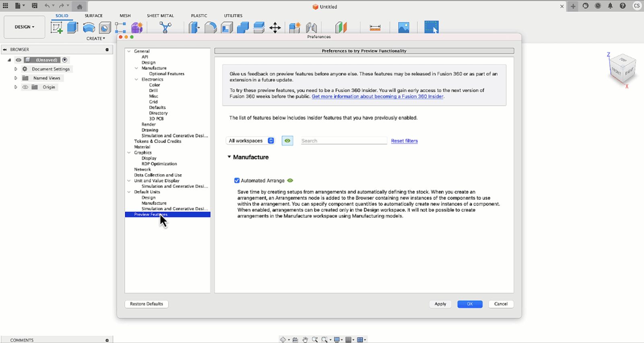Click the Extrude tool icon
The image size is (644, 343).
72,27
